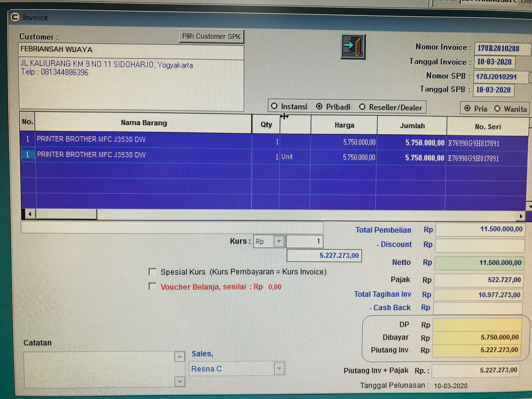The height and width of the screenshot is (399, 532).
Task: Select the Wanita gender option
Action: pyautogui.click(x=497, y=109)
